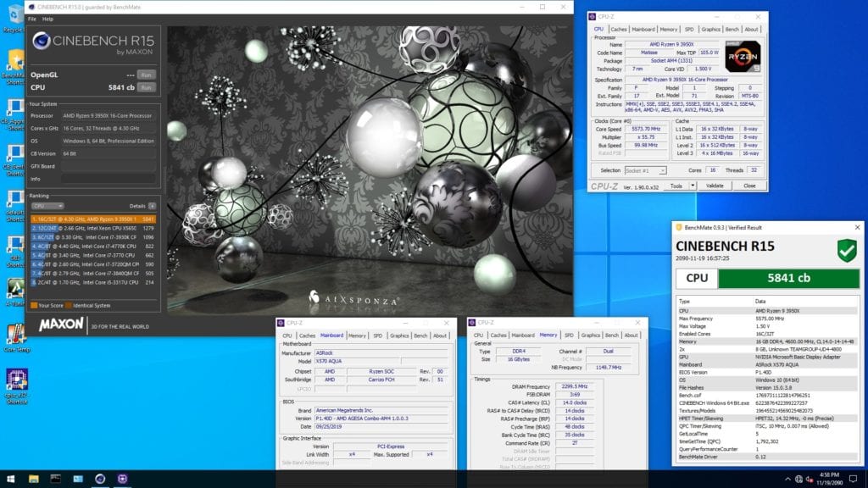Launch the A-Tuning desktop icon

tap(14, 292)
